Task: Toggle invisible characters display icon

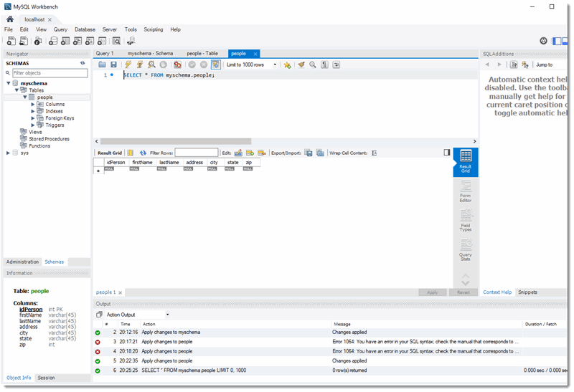Action: (x=324, y=64)
